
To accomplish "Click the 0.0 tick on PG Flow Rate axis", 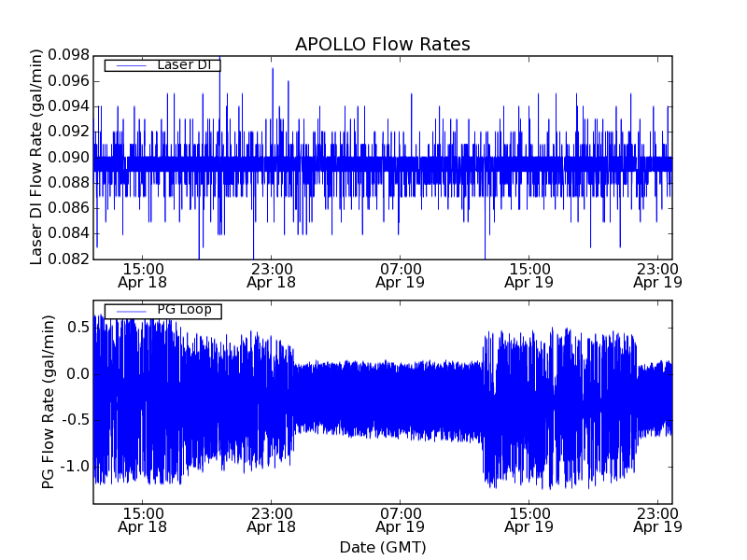I will (x=78, y=374).
